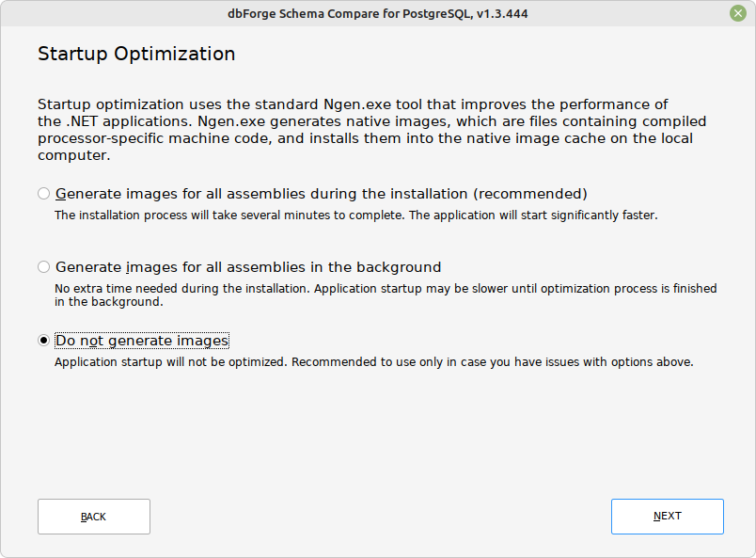
Task: Select the 'Do not generate images' radio button
Action: tap(44, 341)
